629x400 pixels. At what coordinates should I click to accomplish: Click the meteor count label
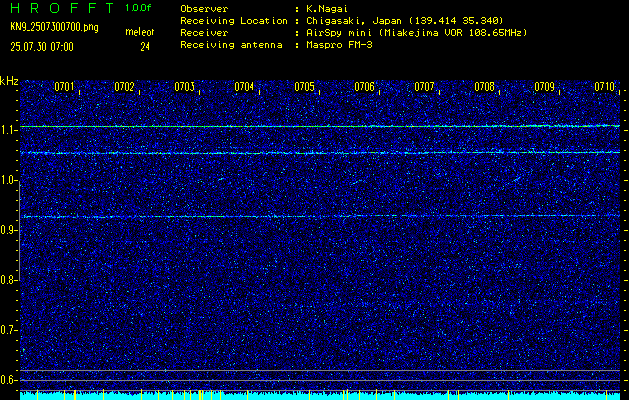[x=140, y=32]
